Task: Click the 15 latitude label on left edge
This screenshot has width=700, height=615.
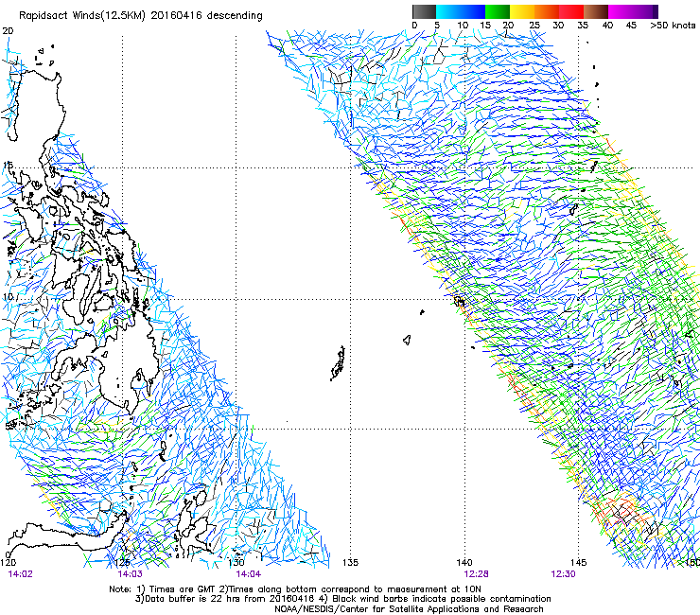Action: tap(8, 165)
